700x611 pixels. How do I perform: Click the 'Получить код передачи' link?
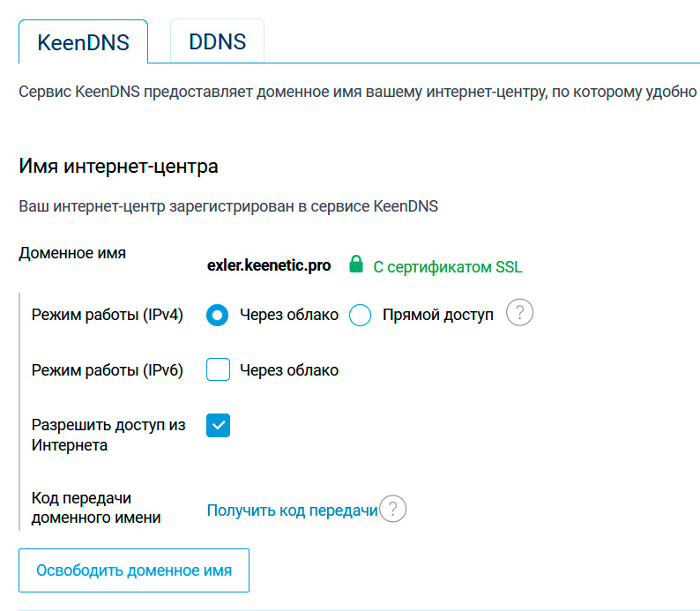[292, 510]
